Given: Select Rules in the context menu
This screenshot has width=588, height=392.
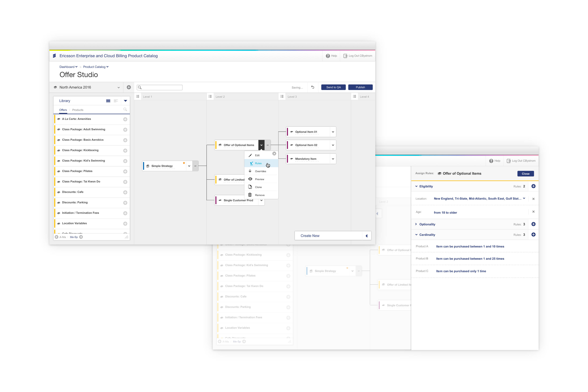Looking at the screenshot, I should point(258,163).
